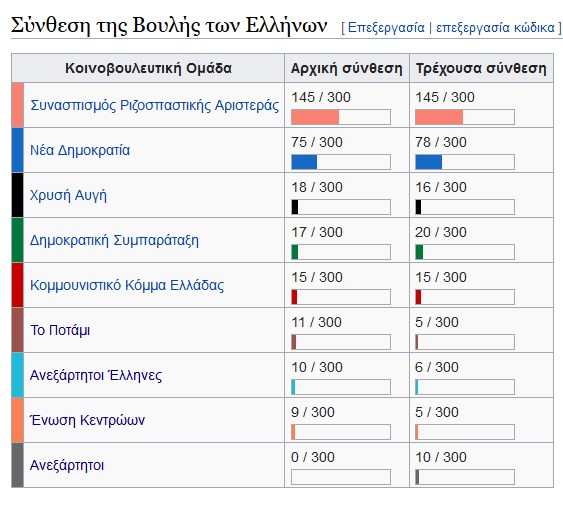Follow the Κομμουνιστικό Κόμμα Ελλάδας link
The width and height of the screenshot is (563, 505).
pos(127,285)
